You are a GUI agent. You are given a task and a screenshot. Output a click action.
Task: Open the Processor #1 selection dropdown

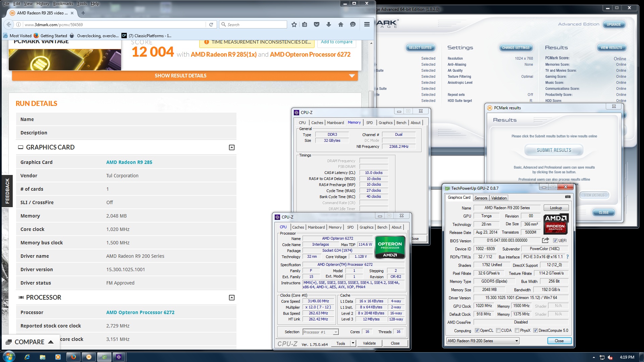320,332
